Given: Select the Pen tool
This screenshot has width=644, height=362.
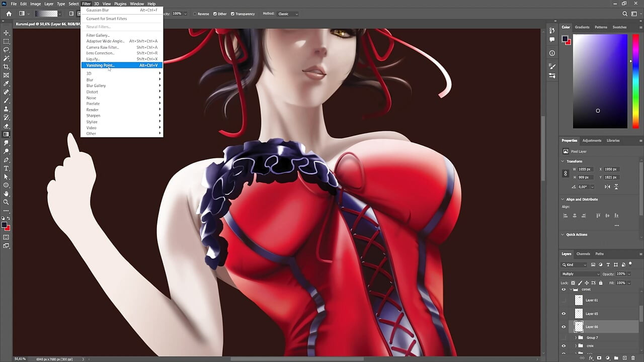Looking at the screenshot, I should pyautogui.click(x=7, y=160).
